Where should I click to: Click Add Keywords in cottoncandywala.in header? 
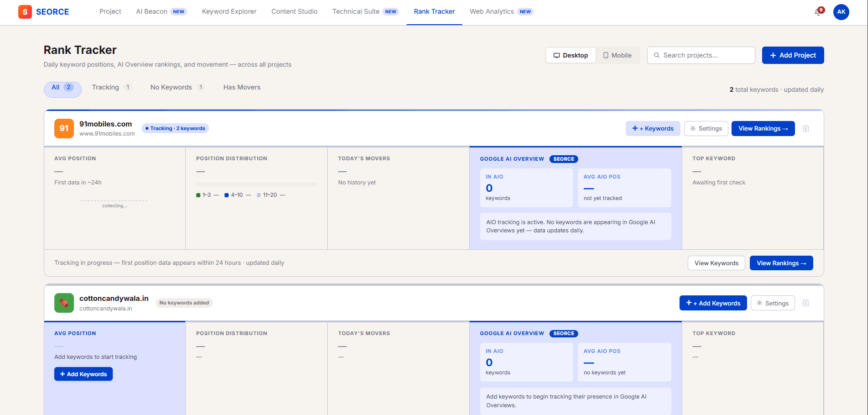(x=713, y=303)
